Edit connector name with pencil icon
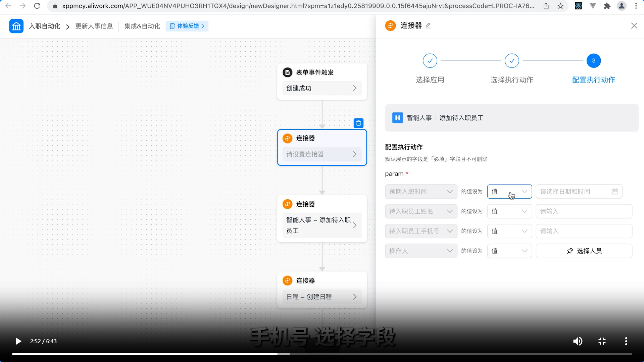This screenshot has width=644, height=362. point(428,26)
